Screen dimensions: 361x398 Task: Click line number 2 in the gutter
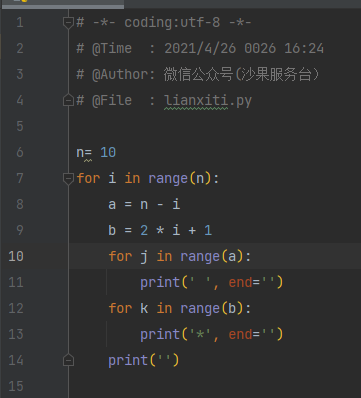(x=20, y=49)
